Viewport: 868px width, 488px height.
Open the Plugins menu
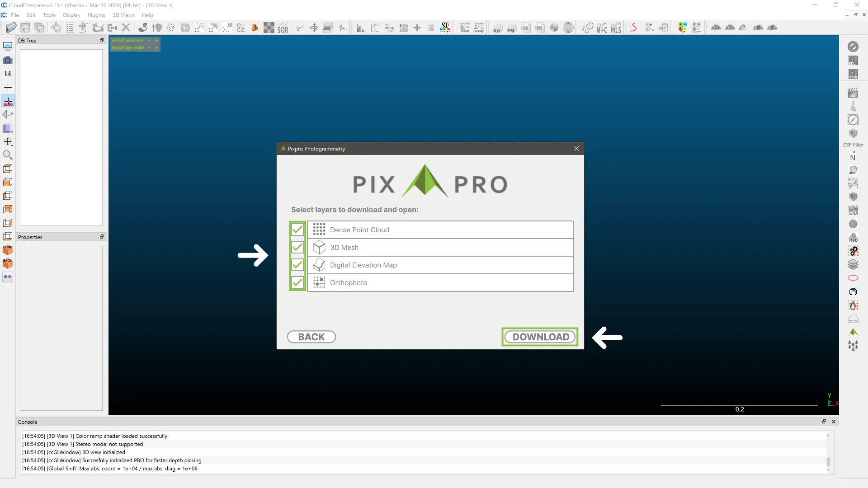coord(96,15)
